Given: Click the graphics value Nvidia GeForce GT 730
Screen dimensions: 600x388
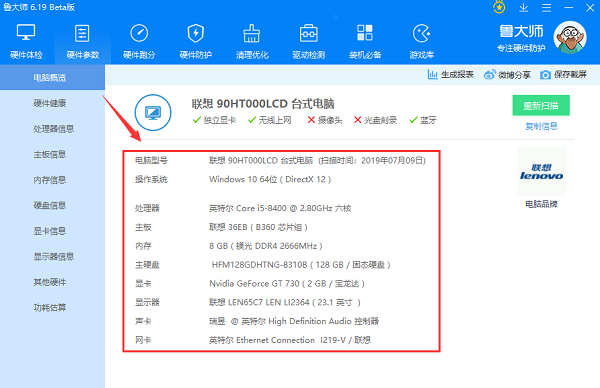Looking at the screenshot, I should (x=287, y=284).
